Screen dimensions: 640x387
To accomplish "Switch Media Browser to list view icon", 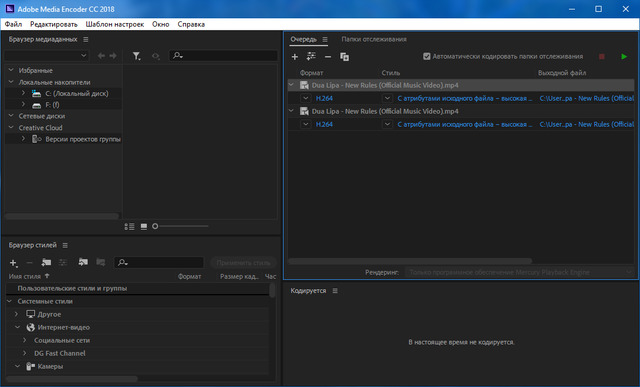I will [129, 226].
